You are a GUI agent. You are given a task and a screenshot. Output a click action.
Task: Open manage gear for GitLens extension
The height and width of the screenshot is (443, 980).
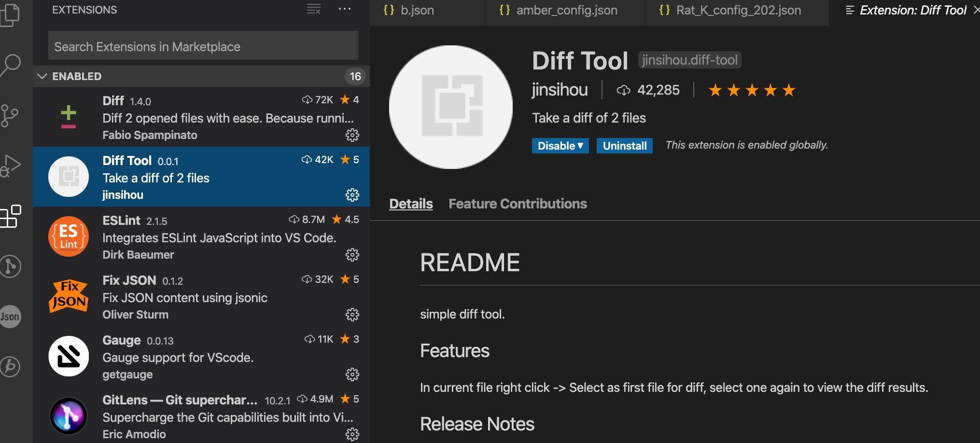[x=352, y=434]
